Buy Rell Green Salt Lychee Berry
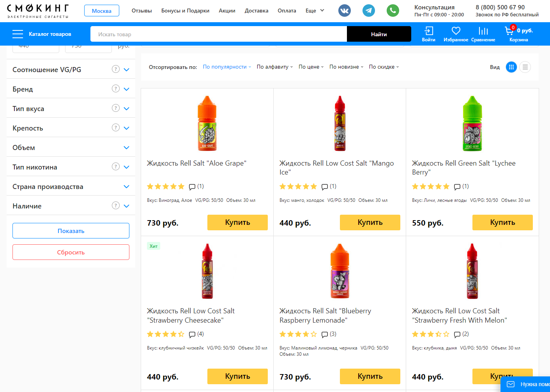 click(502, 222)
